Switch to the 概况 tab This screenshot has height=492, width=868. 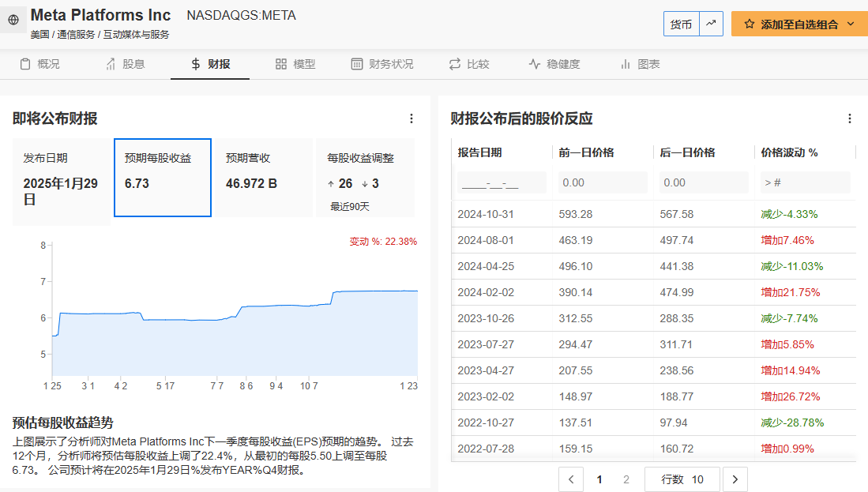[39, 64]
